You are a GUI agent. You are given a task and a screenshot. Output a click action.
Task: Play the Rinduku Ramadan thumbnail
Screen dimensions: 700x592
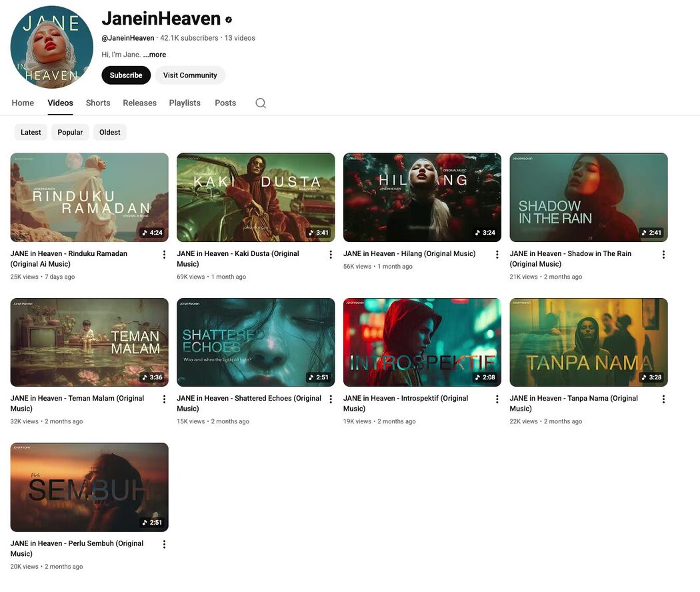89,197
